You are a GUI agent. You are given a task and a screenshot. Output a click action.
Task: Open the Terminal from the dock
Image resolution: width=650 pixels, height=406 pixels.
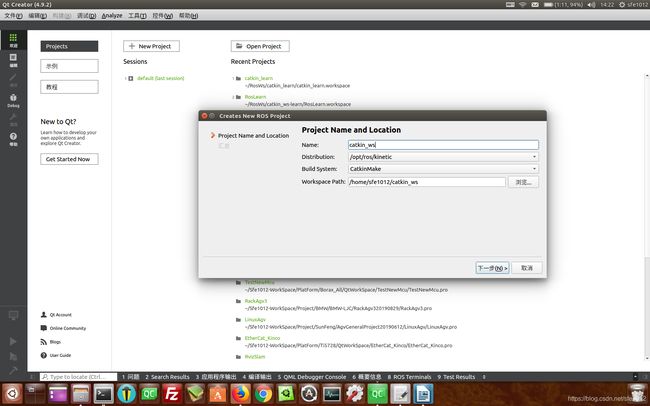(103, 394)
